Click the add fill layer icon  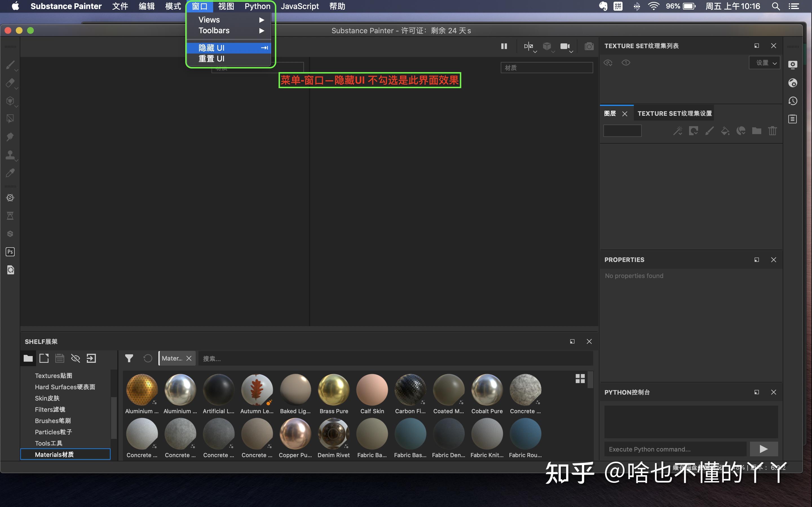click(725, 131)
